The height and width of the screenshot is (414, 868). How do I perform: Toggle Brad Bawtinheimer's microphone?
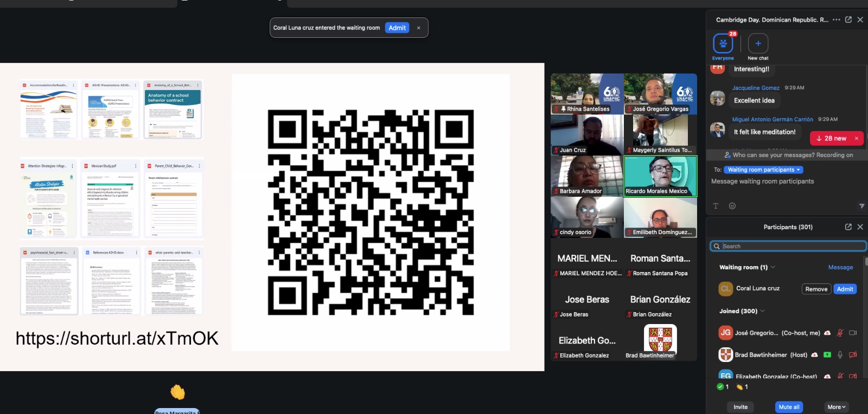(x=840, y=355)
